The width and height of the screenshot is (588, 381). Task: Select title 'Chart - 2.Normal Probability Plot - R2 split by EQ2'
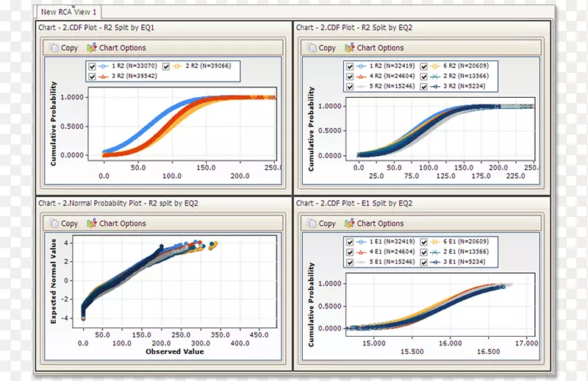pyautogui.click(x=118, y=203)
